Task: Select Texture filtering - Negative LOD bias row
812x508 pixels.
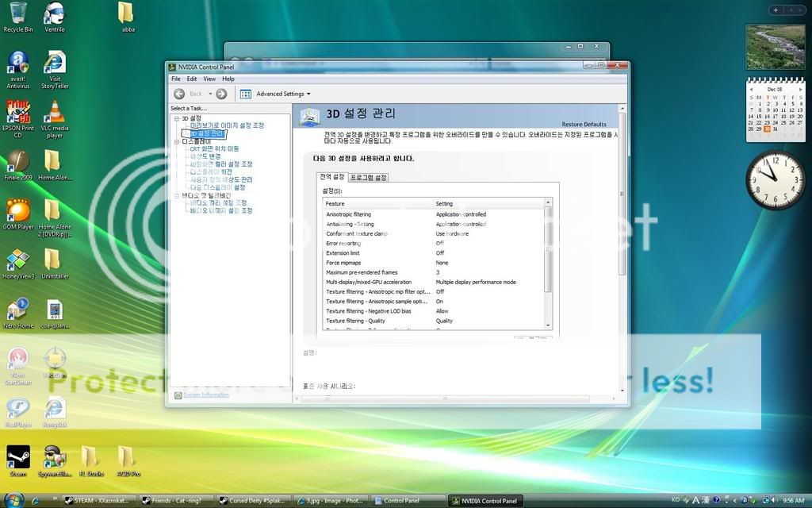Action: click(x=433, y=311)
